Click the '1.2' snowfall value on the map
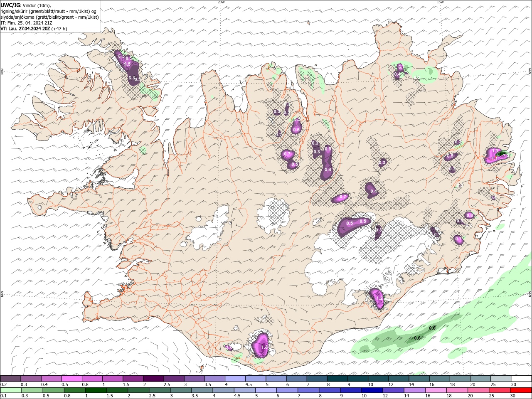This screenshot has height=399, width=532. click(x=379, y=298)
